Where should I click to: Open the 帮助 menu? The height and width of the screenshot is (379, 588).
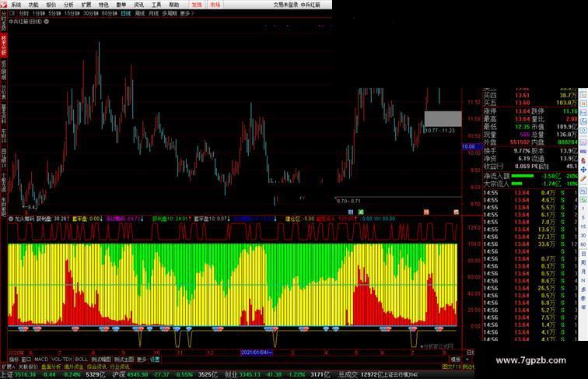174,5
